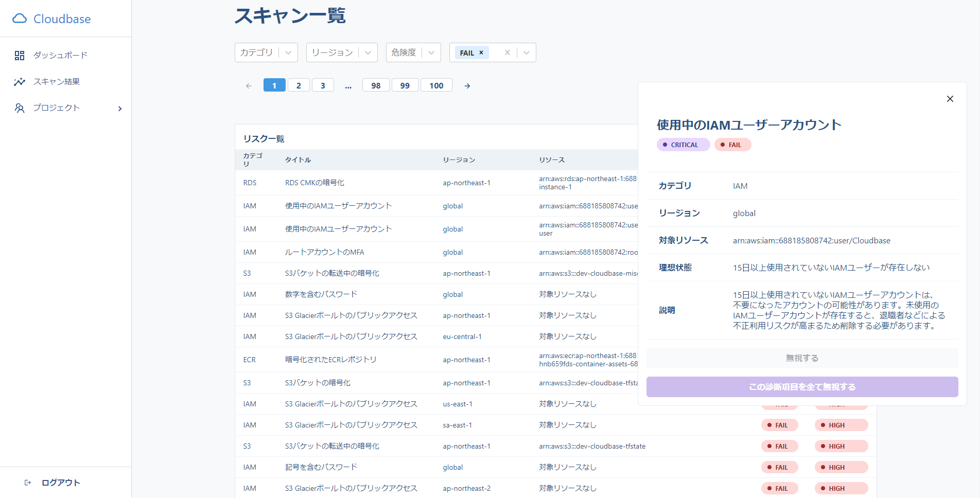Click この診断項目を全て無視する button
This screenshot has width=980, height=498.
(802, 387)
